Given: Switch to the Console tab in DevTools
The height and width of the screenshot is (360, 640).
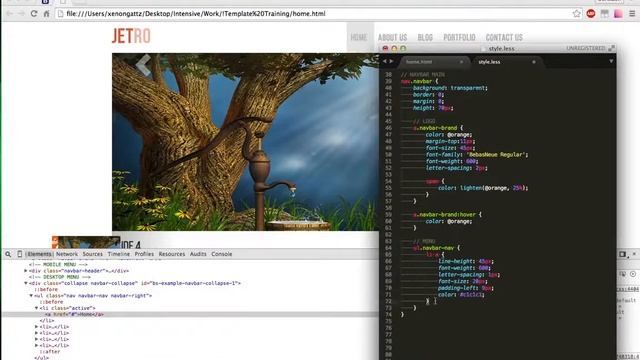Looking at the screenshot, I should pos(222,254).
